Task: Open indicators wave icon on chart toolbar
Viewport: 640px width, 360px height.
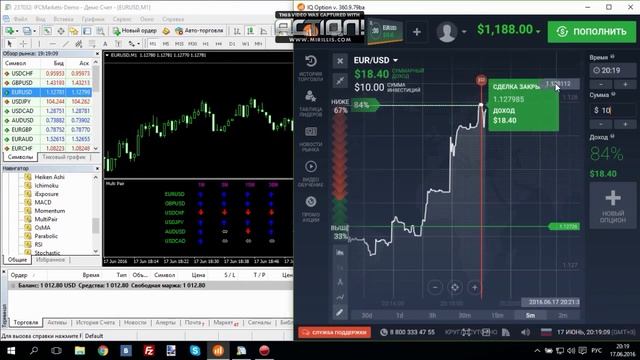Action: pyautogui.click(x=340, y=298)
